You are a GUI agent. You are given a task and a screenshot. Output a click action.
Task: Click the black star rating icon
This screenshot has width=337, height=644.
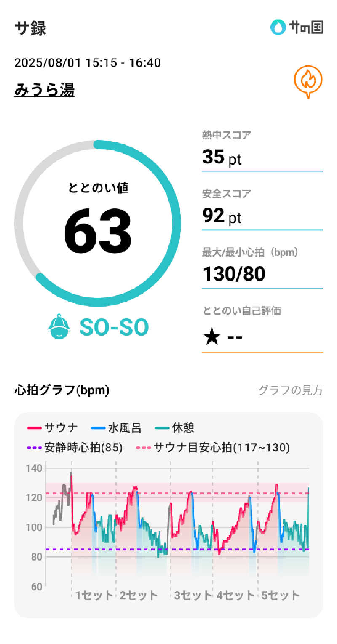pos(212,337)
